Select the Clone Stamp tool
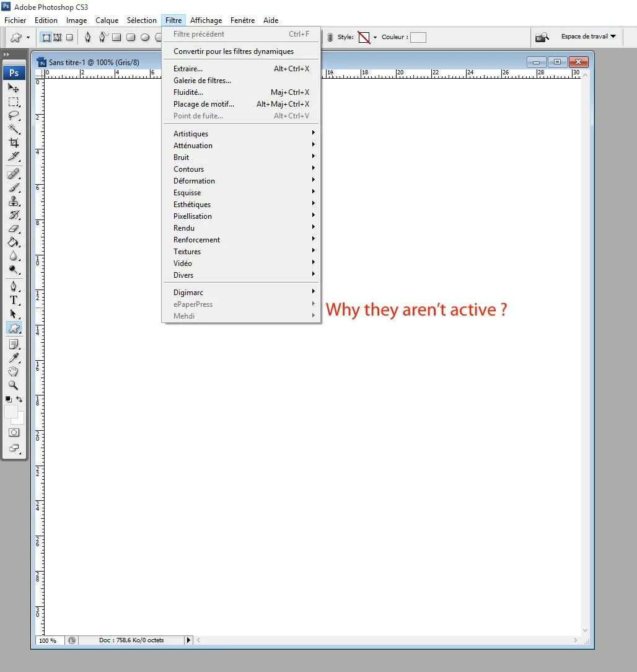 point(14,201)
